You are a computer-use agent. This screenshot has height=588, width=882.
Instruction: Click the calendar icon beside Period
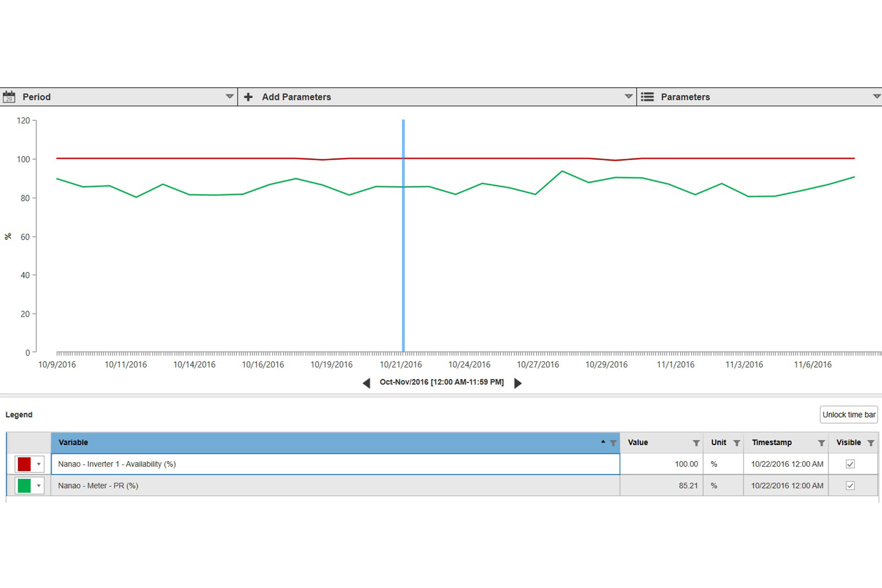9,97
